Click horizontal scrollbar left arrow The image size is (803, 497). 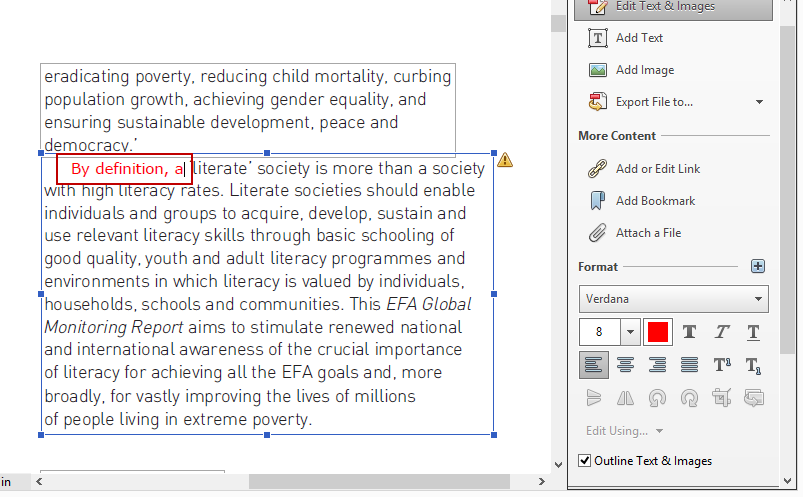point(39,481)
